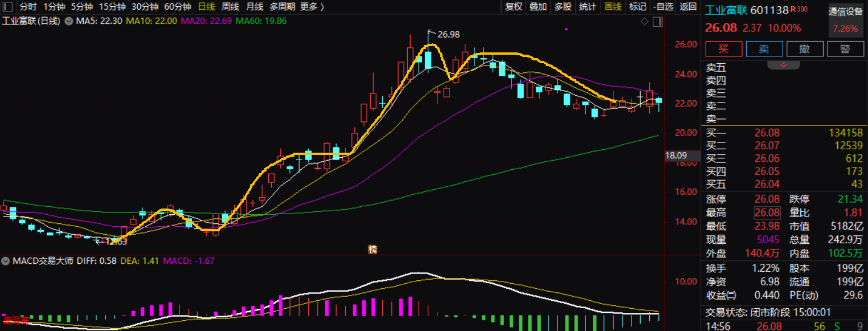868x331 pixels.
Task: Click the 交易状态 闭市阶段 status line
Action: point(768,312)
